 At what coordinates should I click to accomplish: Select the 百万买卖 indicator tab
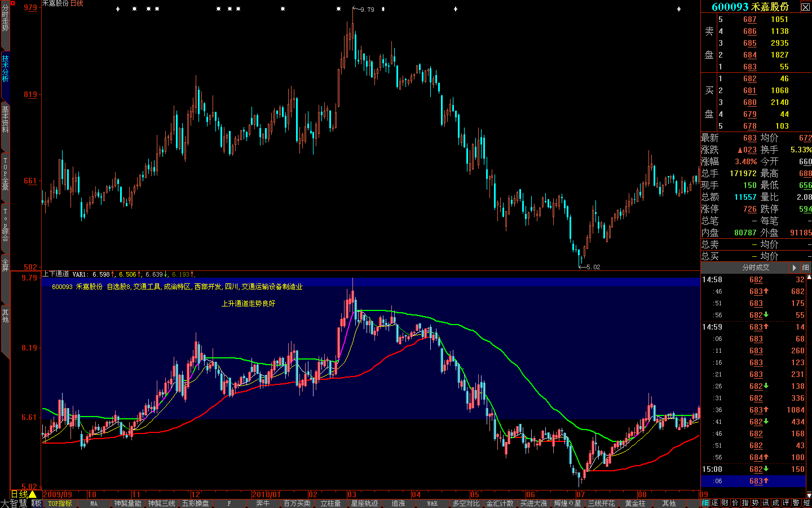[297, 503]
